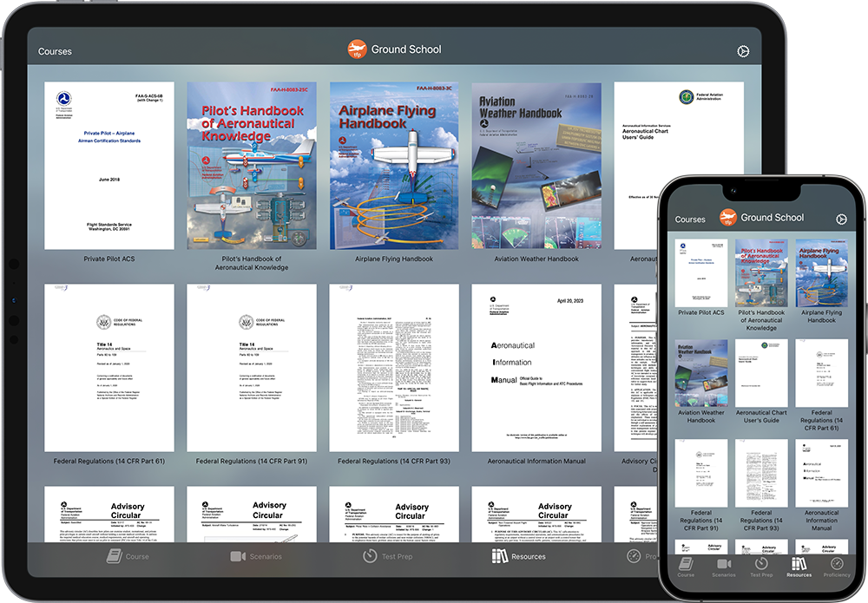Tap the orange airplane logo on iPad

357,49
